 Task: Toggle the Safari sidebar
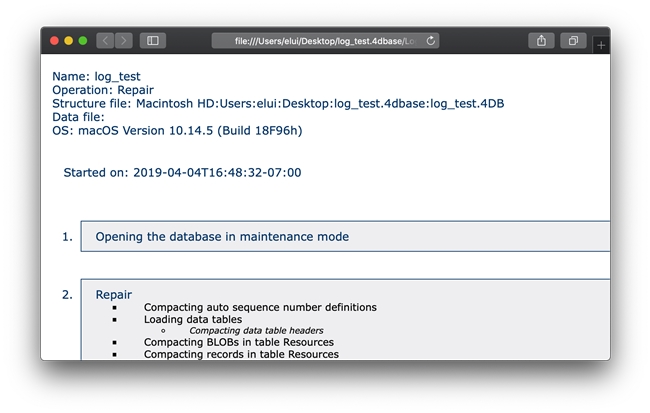(153, 41)
